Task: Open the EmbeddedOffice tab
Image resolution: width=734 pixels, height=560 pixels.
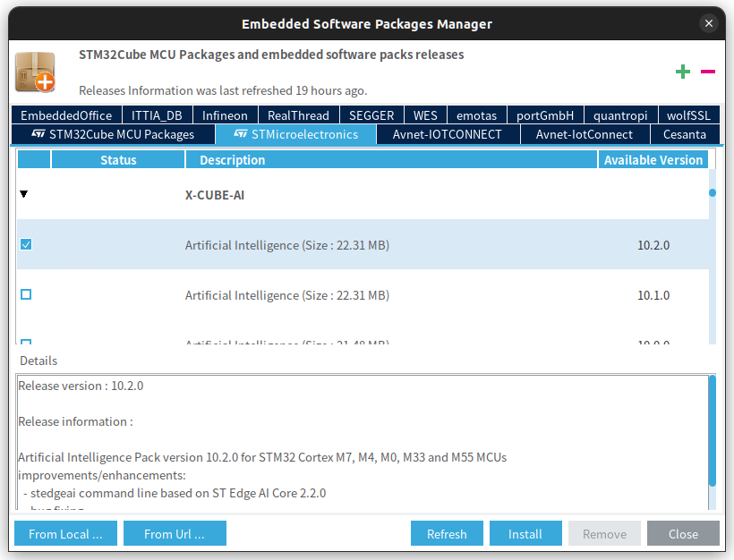Action: [66, 115]
